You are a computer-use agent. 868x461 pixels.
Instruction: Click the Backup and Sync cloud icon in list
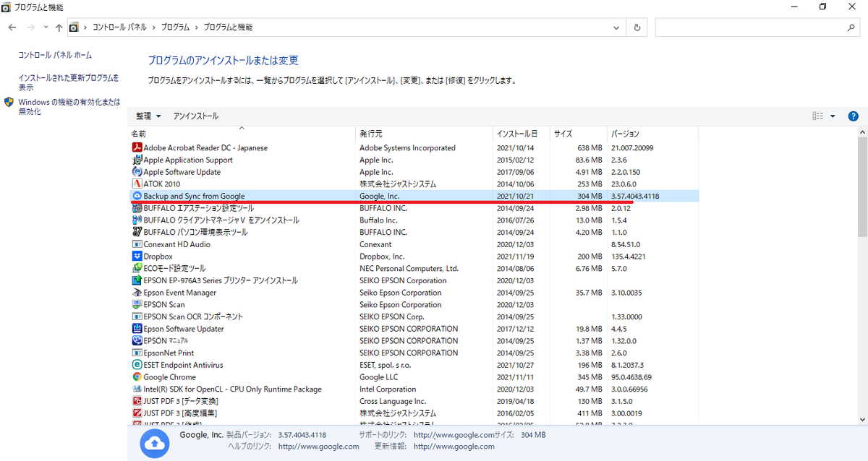click(x=137, y=196)
